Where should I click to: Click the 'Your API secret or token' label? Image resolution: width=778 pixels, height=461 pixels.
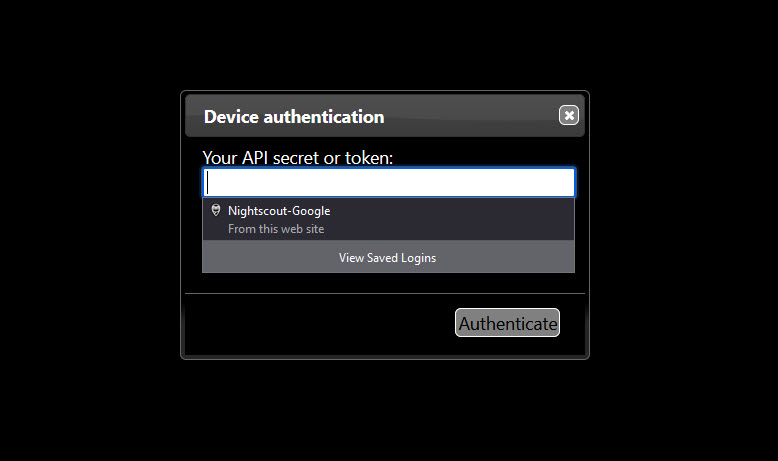click(x=298, y=157)
